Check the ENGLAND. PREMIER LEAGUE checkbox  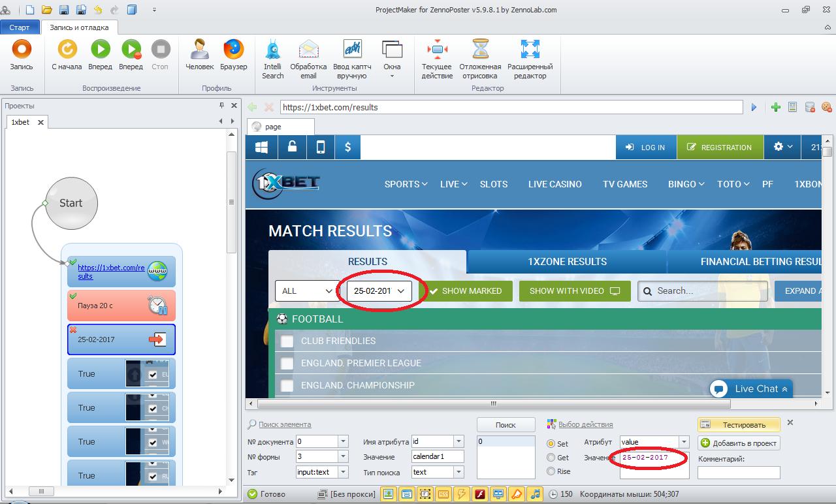287,363
